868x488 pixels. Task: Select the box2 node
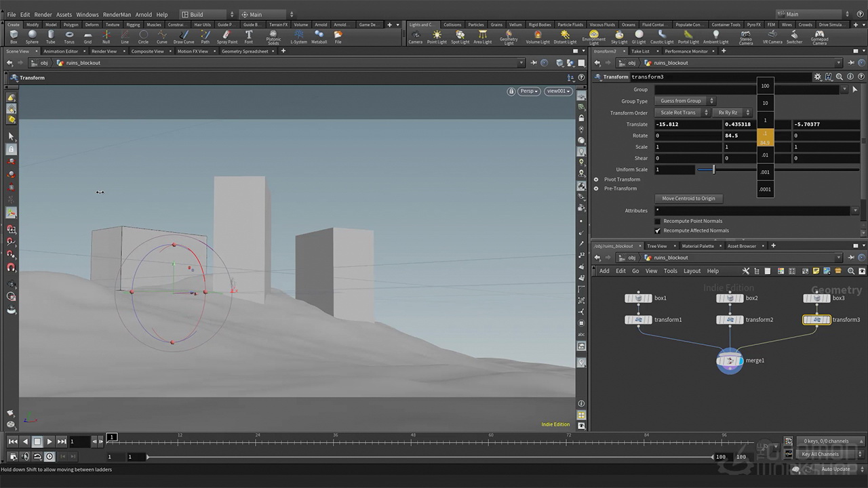tap(730, 298)
